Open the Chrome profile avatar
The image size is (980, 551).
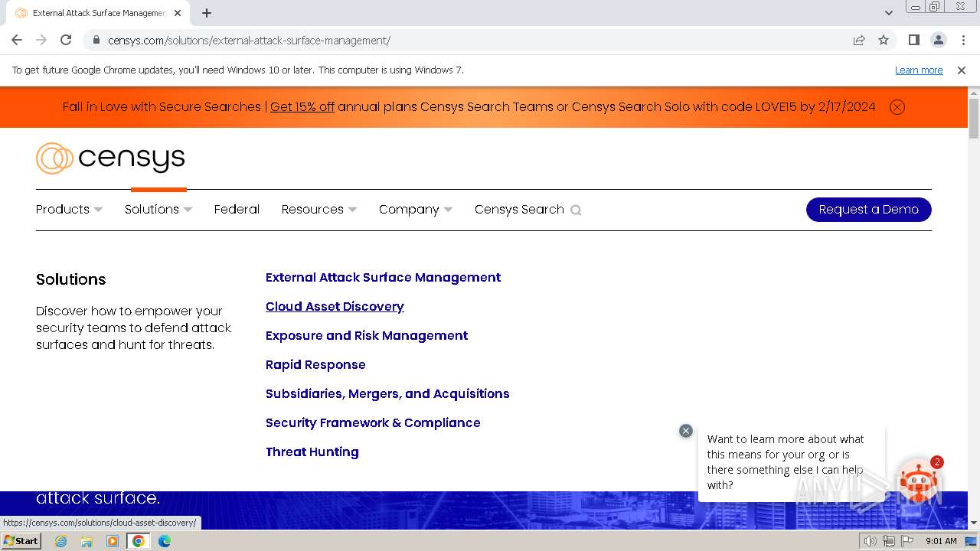pyautogui.click(x=939, y=40)
